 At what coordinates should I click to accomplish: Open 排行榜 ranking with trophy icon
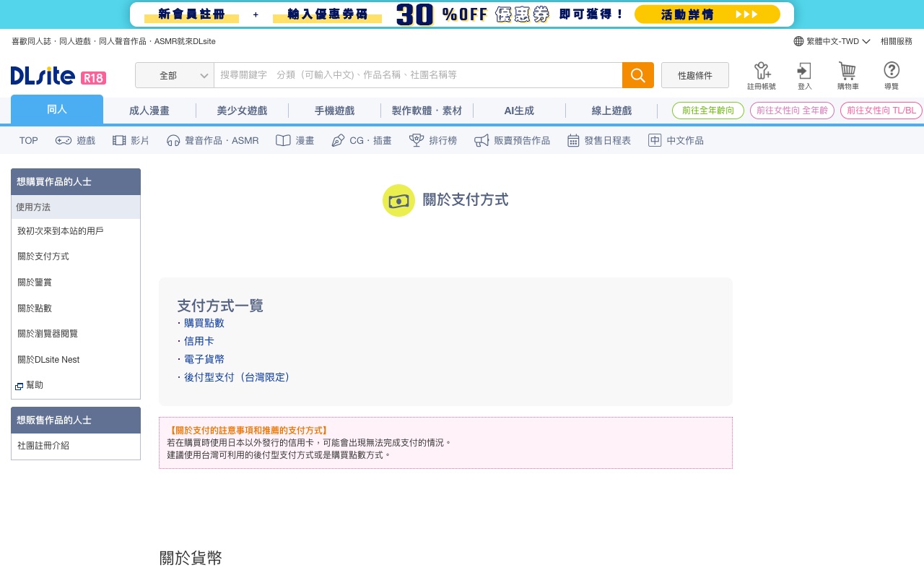[432, 140]
